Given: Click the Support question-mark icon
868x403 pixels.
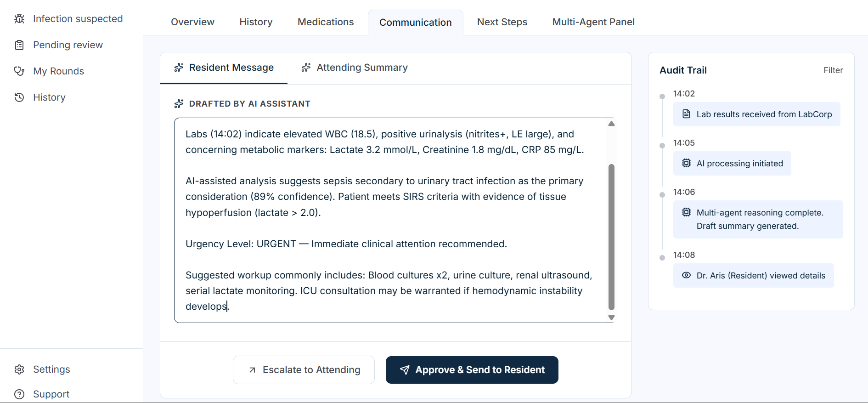Looking at the screenshot, I should point(19,394).
